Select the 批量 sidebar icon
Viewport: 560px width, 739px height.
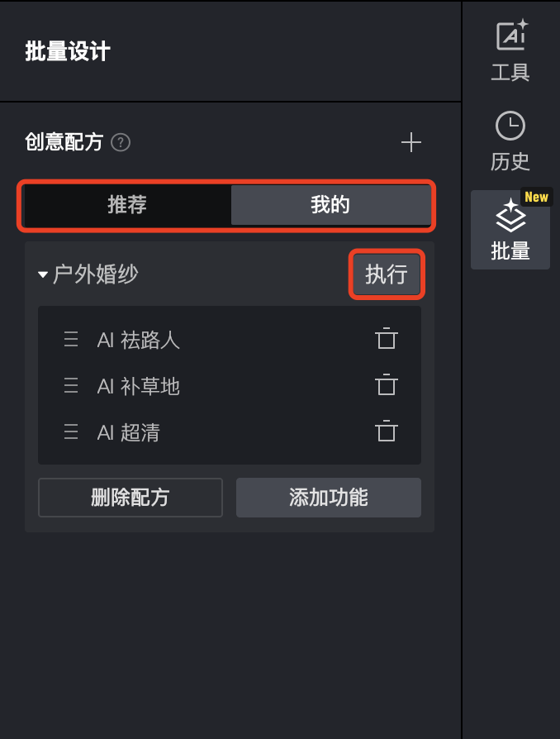point(510,230)
